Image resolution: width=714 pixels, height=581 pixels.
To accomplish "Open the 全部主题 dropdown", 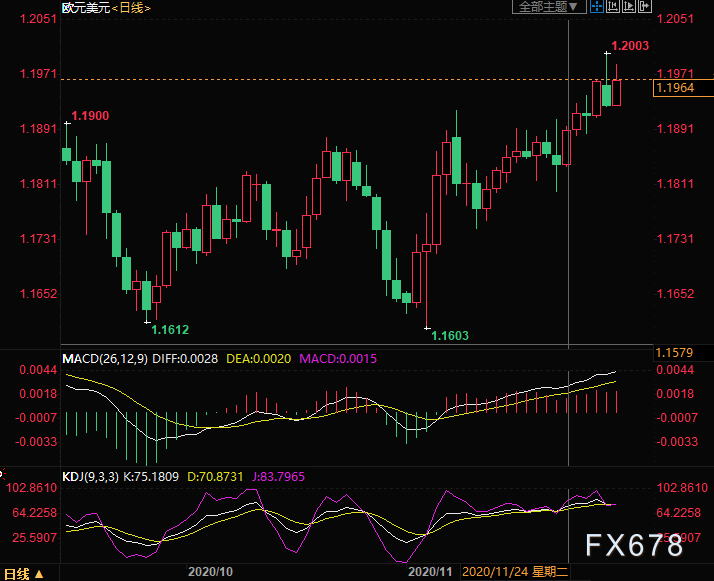I will 548,7.
